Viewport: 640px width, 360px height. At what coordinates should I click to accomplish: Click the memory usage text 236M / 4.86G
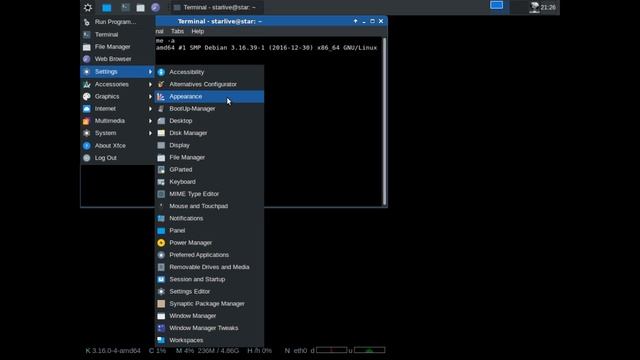coord(218,351)
